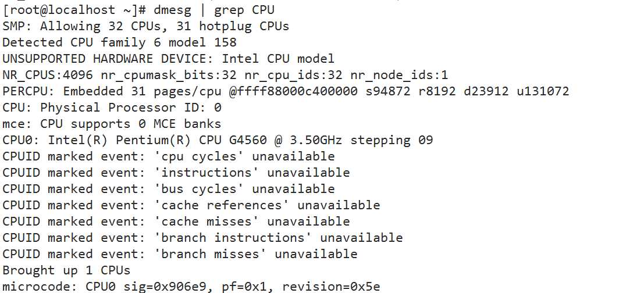Click the 'NR_CPUS:4096' text

point(48,76)
